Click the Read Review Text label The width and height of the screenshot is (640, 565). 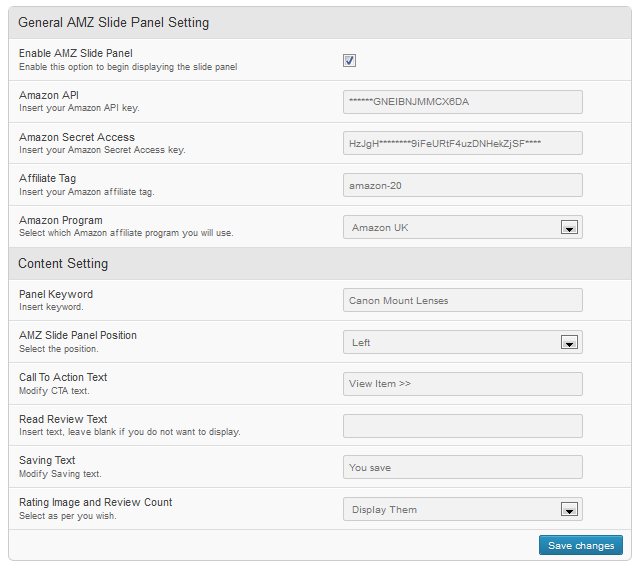pos(63,419)
